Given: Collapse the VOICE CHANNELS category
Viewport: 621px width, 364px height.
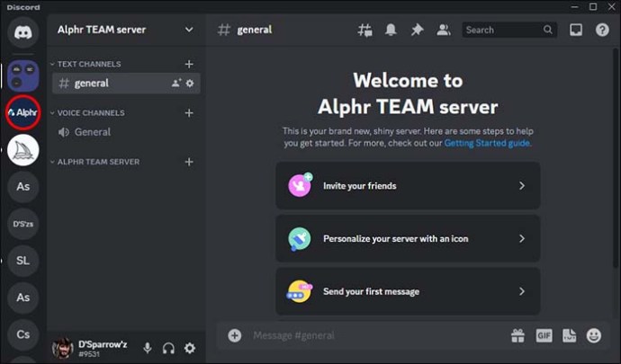Looking at the screenshot, I should [x=90, y=113].
